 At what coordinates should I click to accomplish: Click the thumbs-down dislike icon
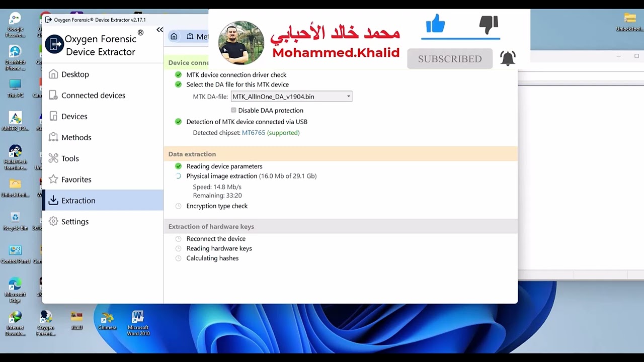(x=489, y=24)
